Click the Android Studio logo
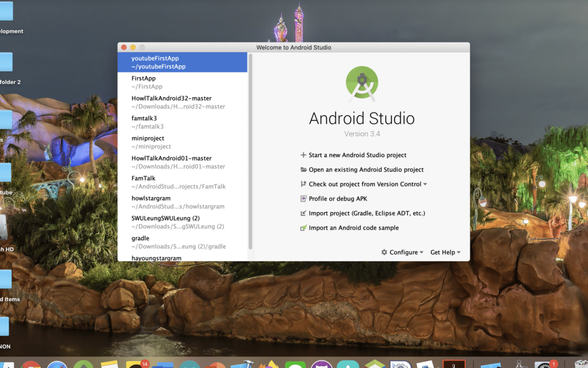This screenshot has width=588, height=368. point(362,84)
